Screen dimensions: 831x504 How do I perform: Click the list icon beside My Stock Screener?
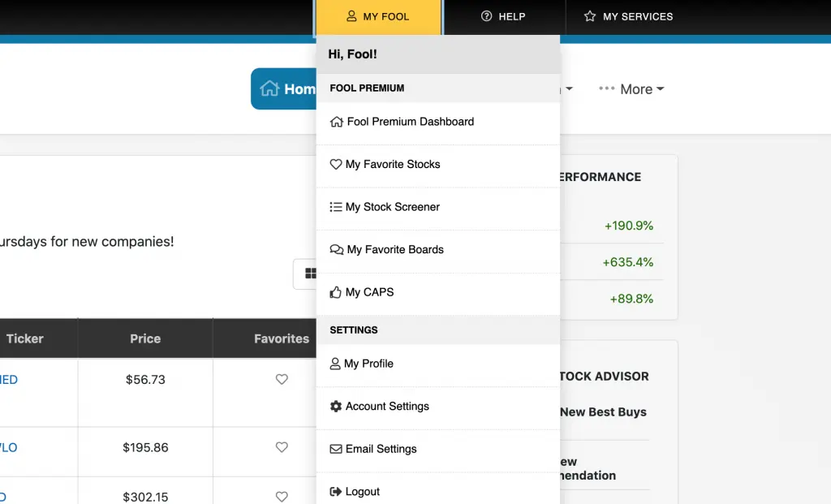335,207
